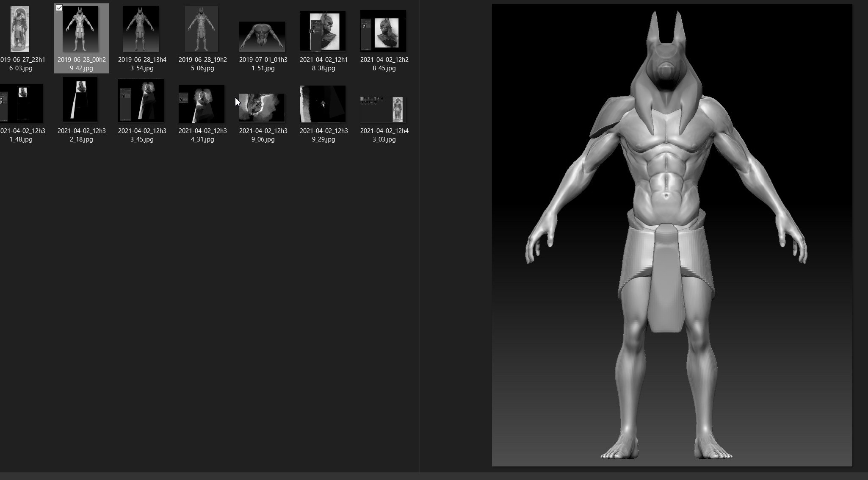This screenshot has width=868, height=480.
Task: Click file name 2021-04-02_12h39_06.jpg
Action: 263,135
